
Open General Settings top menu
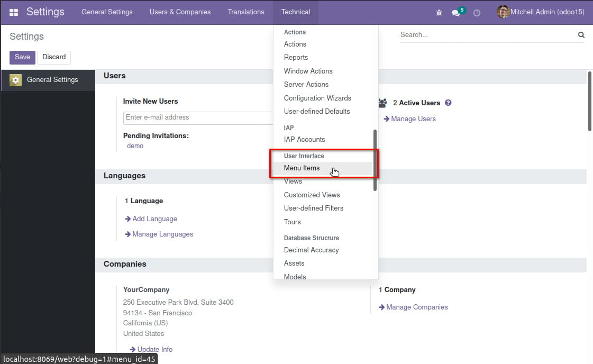click(x=107, y=12)
